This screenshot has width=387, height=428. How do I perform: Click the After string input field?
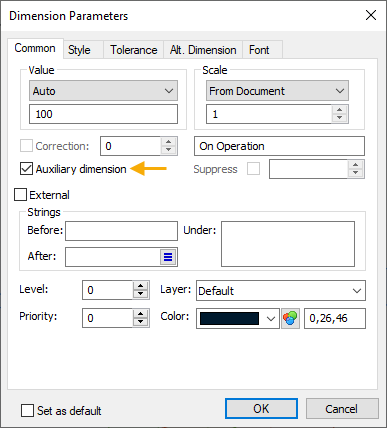(113, 257)
